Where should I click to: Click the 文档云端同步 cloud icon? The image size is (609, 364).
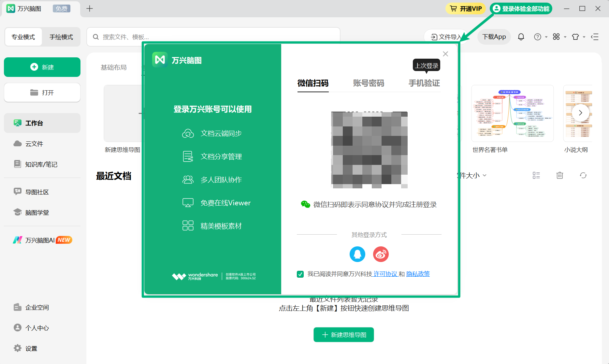(188, 133)
